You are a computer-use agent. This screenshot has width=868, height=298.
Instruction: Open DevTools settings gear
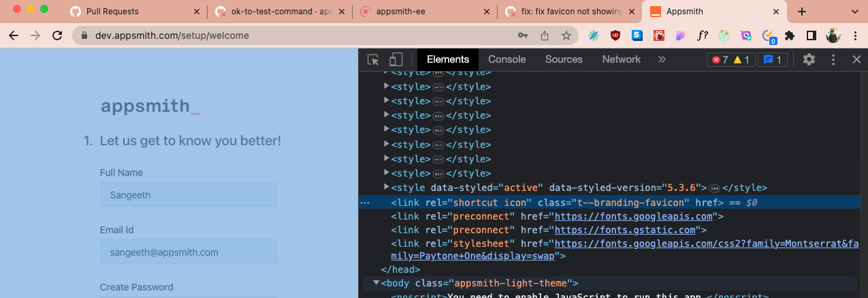pyautogui.click(x=809, y=59)
